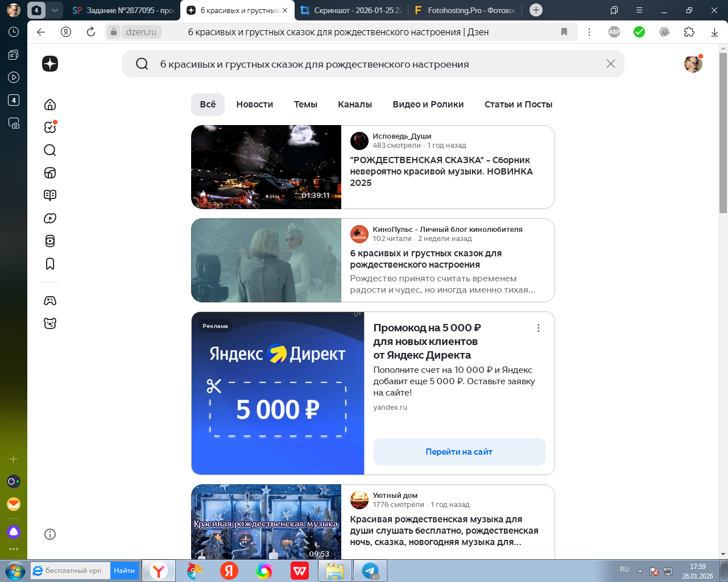Open the ABP ad blocker extension
Viewport: 728px width, 582px height.
(x=614, y=32)
